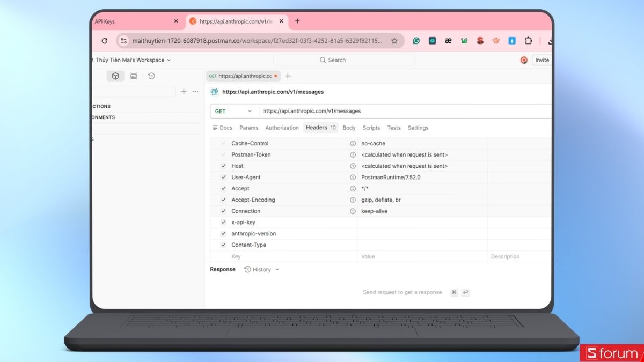644x362 pixels.
Task: Select the Headers tab
Action: 321,128
